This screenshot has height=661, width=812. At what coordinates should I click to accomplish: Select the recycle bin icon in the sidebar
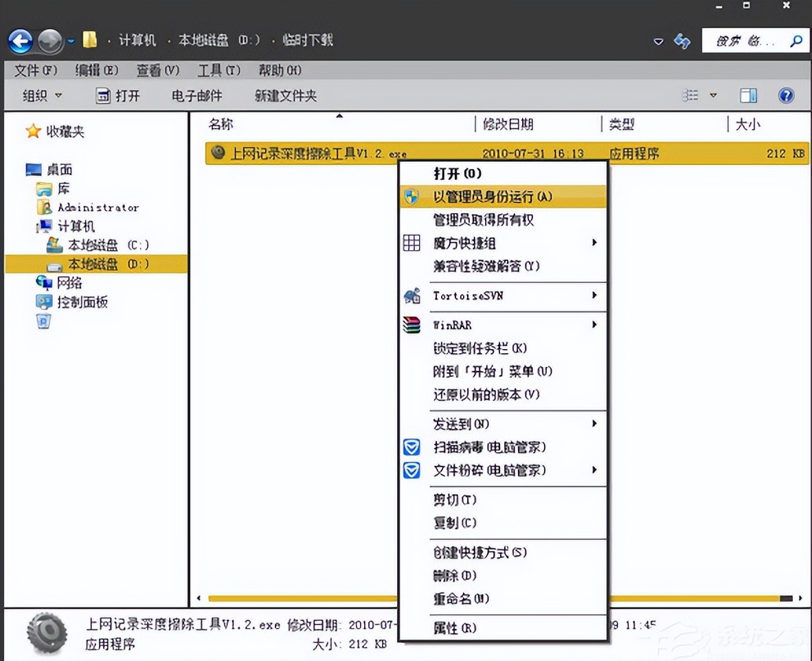pos(43,320)
